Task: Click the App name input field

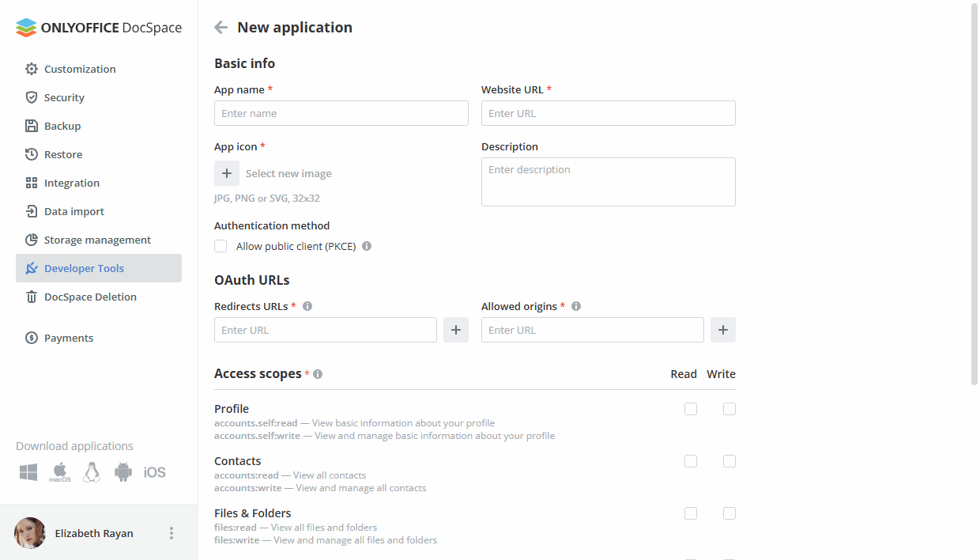Action: point(341,113)
